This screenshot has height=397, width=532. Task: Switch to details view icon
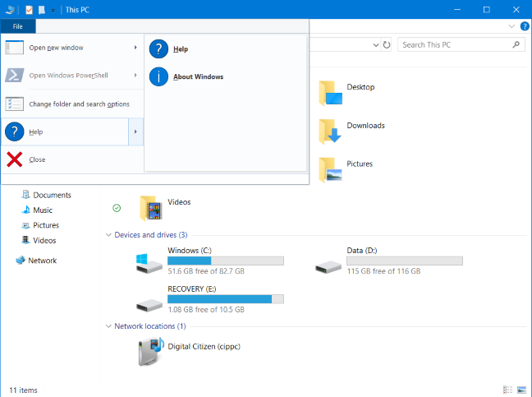click(x=507, y=390)
